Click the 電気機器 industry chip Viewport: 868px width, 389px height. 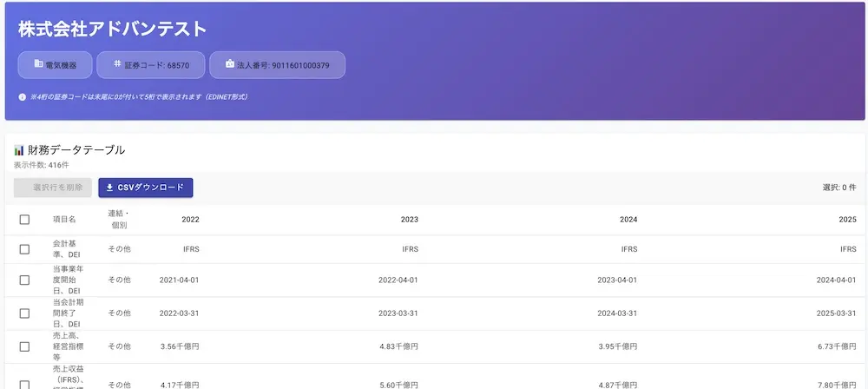click(56, 65)
